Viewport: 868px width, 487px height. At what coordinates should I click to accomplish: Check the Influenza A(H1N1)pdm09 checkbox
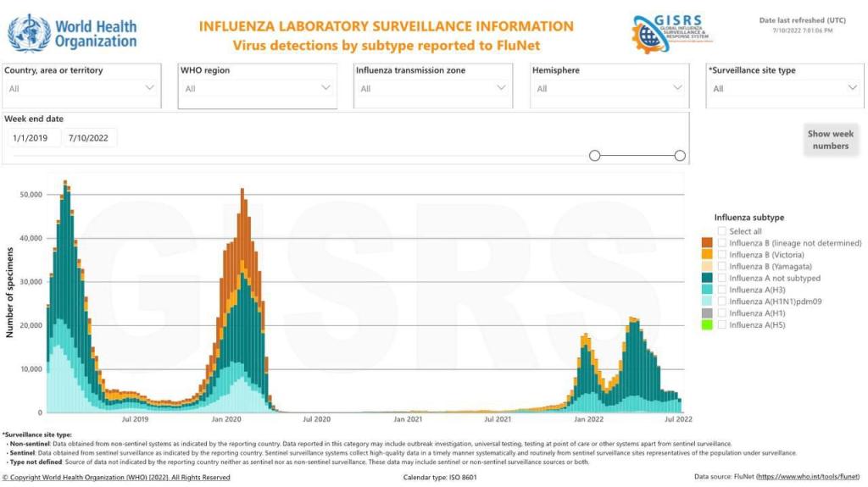721,302
